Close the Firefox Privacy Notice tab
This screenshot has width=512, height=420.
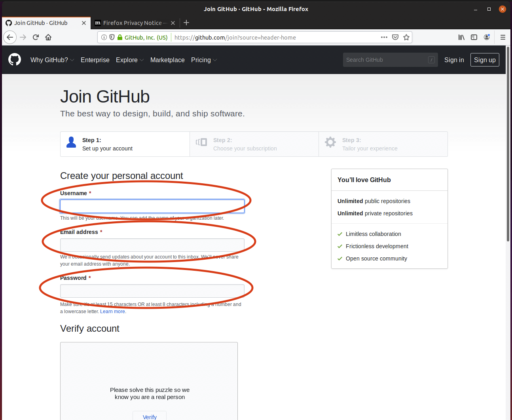pos(173,23)
